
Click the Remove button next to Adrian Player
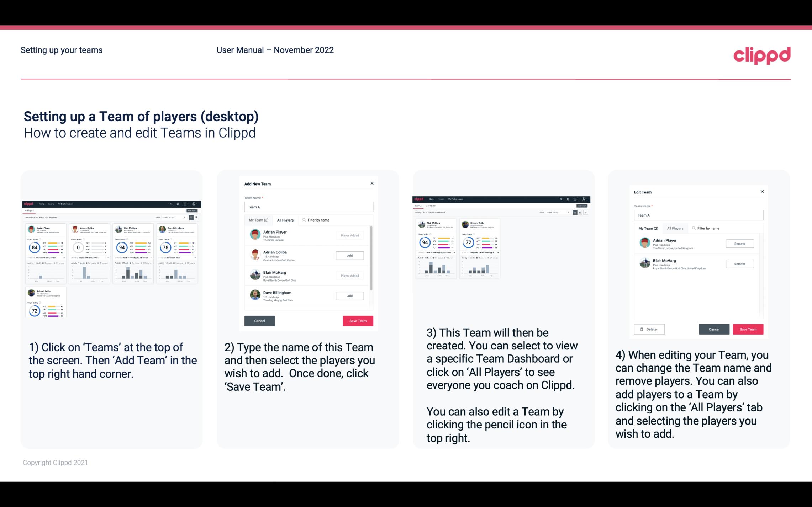739,244
